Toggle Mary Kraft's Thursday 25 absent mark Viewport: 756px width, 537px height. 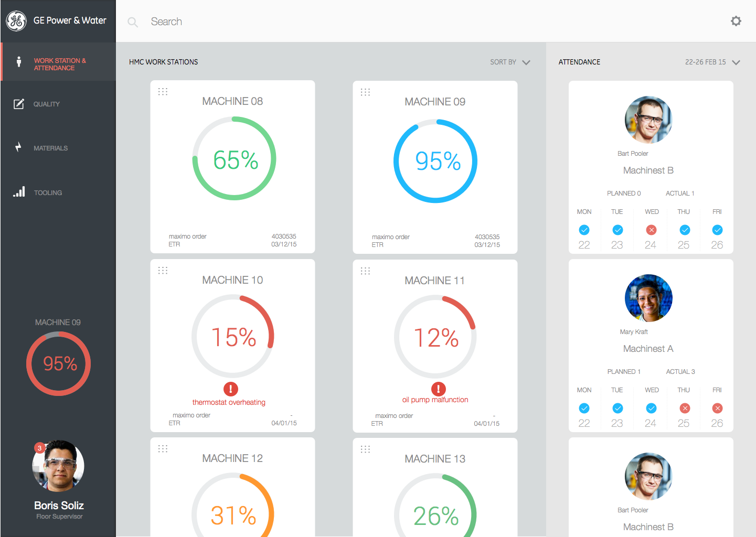[x=685, y=409]
